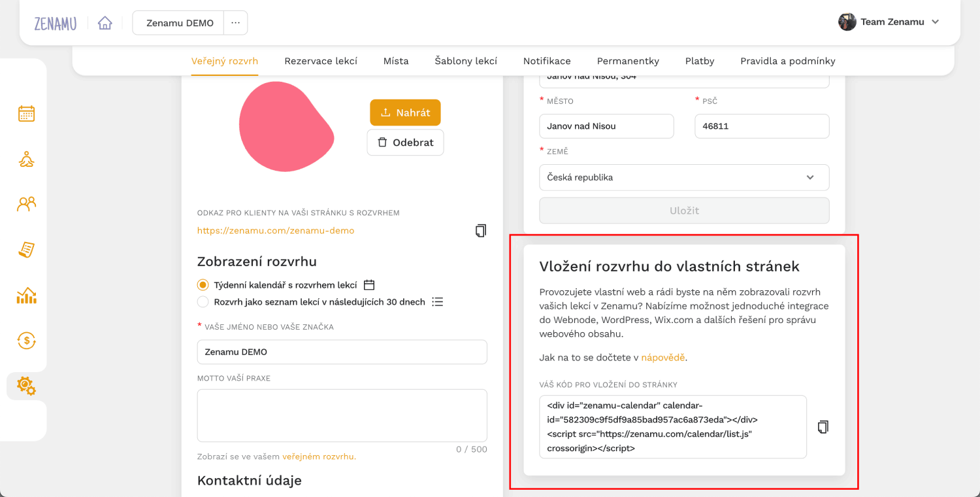Switch to the Místa tab
980x497 pixels.
click(x=396, y=61)
